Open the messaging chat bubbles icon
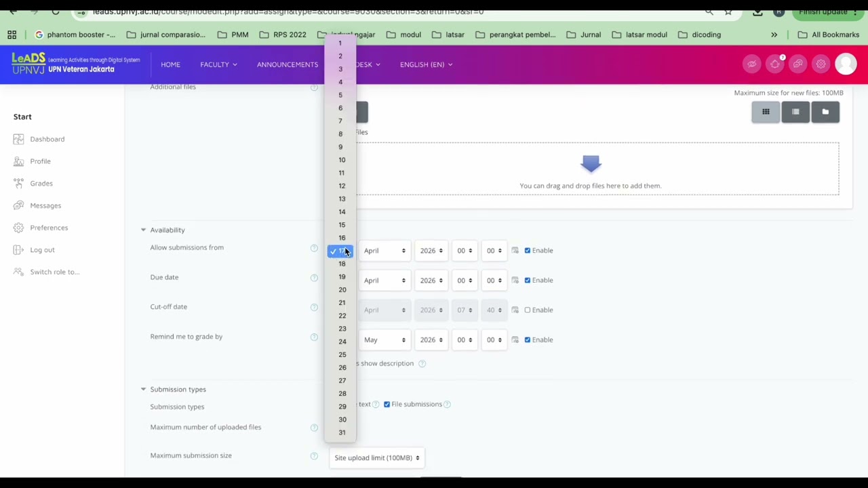This screenshot has width=868, height=488. point(798,64)
